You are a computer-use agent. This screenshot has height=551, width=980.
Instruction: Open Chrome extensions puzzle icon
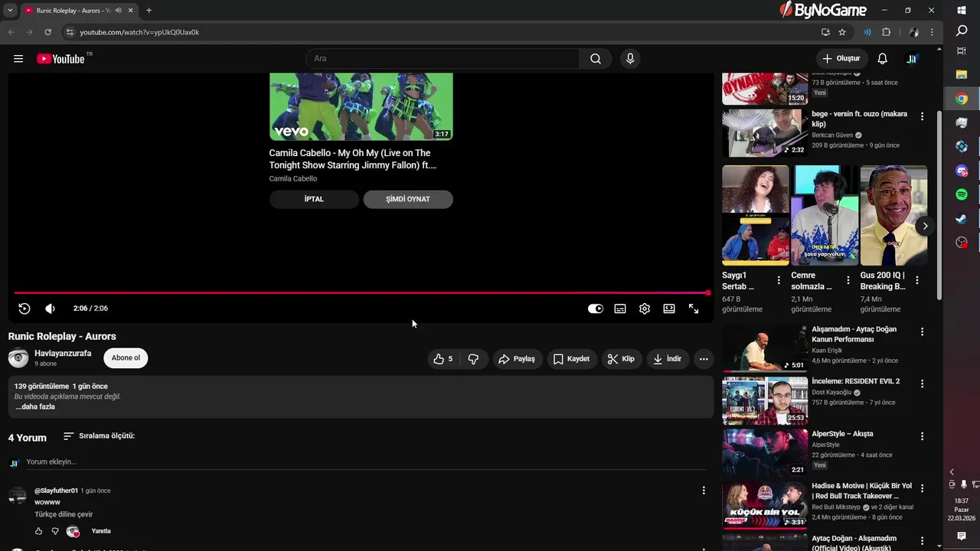click(887, 32)
